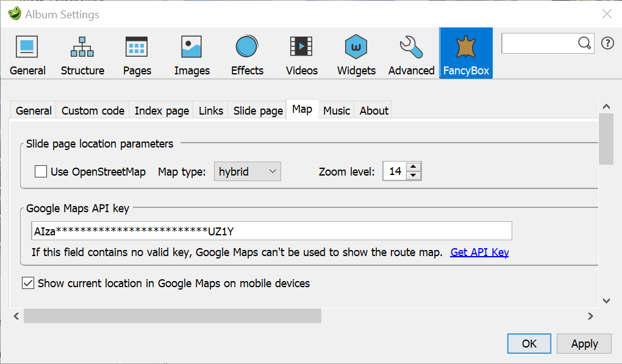Click the Google Maps API key field
Image resolution: width=622 pixels, height=364 pixels.
tap(271, 231)
